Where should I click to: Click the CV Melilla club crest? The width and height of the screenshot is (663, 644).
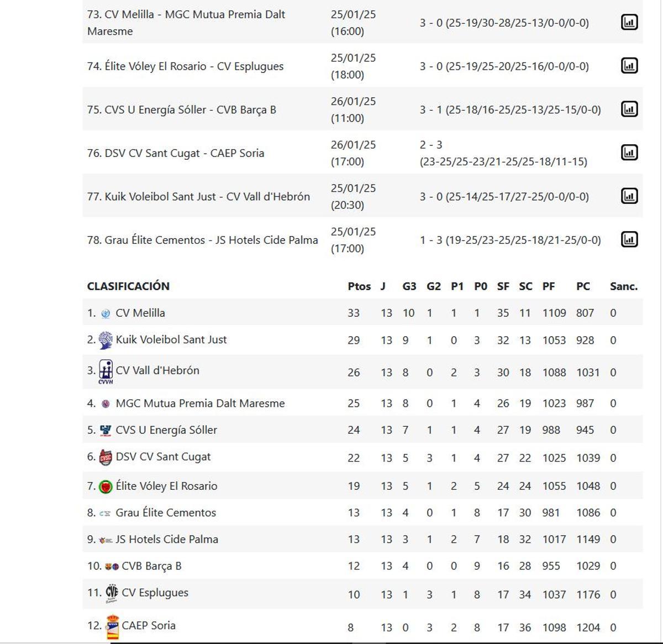105,312
